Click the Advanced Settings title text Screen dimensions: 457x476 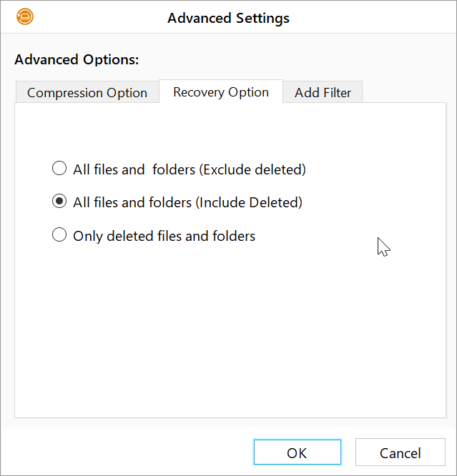(228, 18)
